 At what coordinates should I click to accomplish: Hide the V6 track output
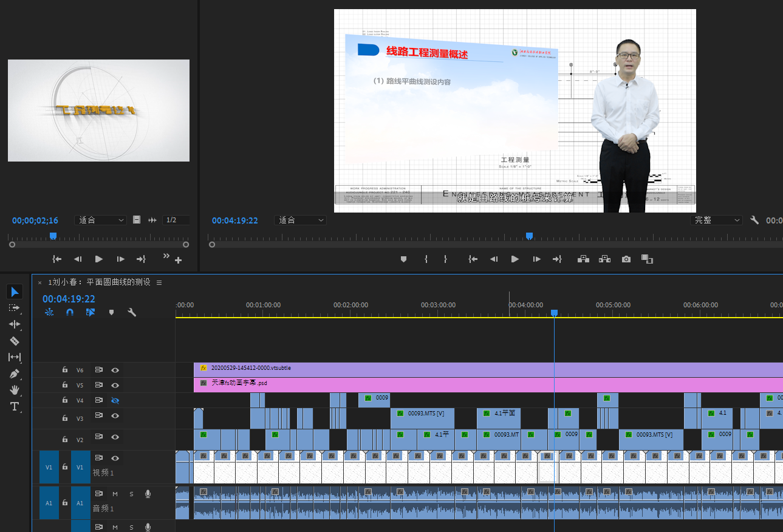click(115, 370)
